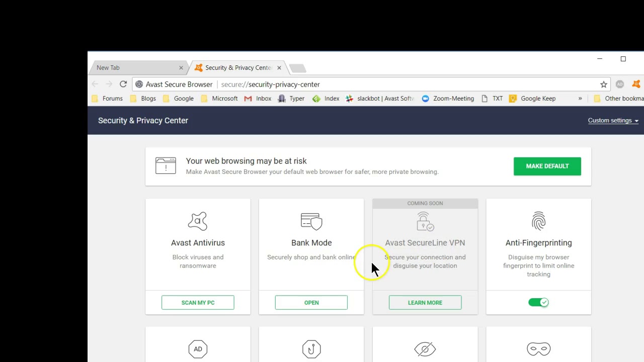Click the AD octagon Adblock icon
644x362 pixels.
[x=198, y=349]
